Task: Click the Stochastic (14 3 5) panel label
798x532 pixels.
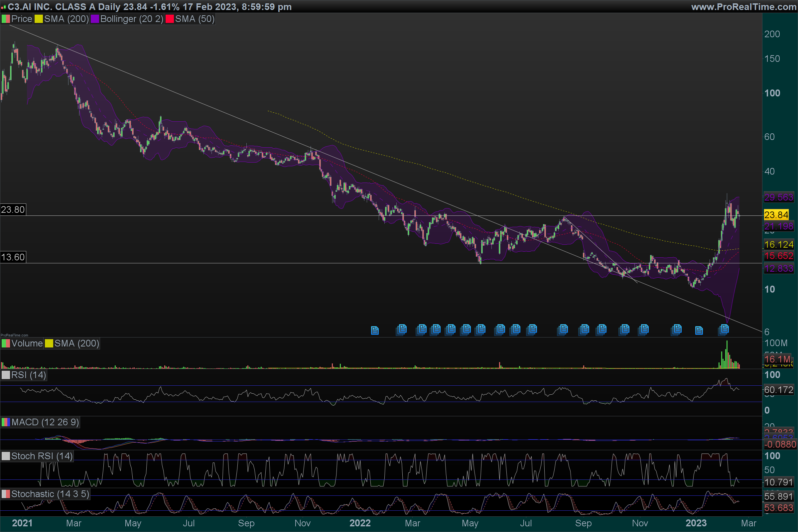Action: tap(50, 494)
